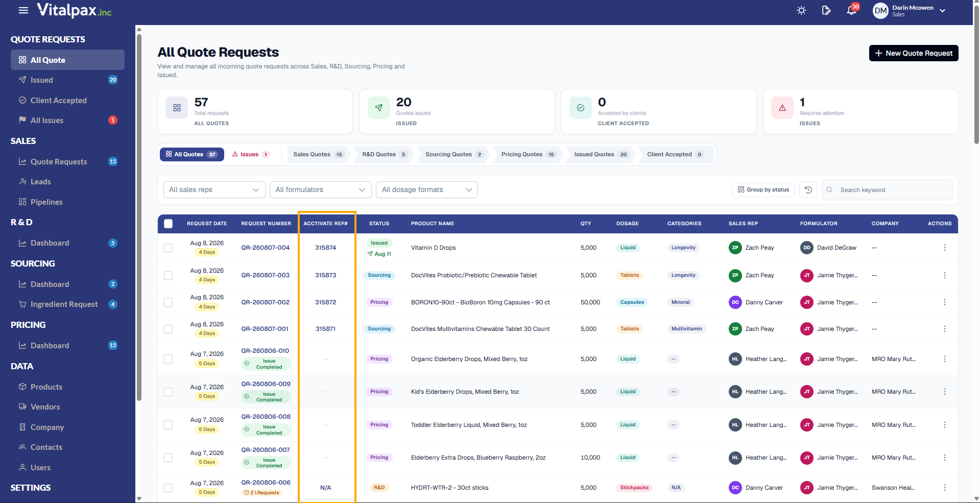Open actions menu for HYDRT-WTR-2 row
This screenshot has width=980, height=503.
(x=944, y=488)
